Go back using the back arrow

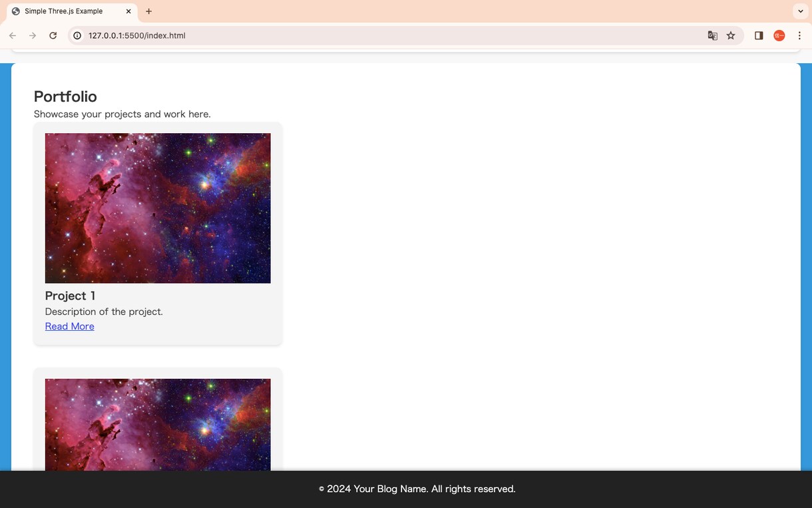(13, 36)
